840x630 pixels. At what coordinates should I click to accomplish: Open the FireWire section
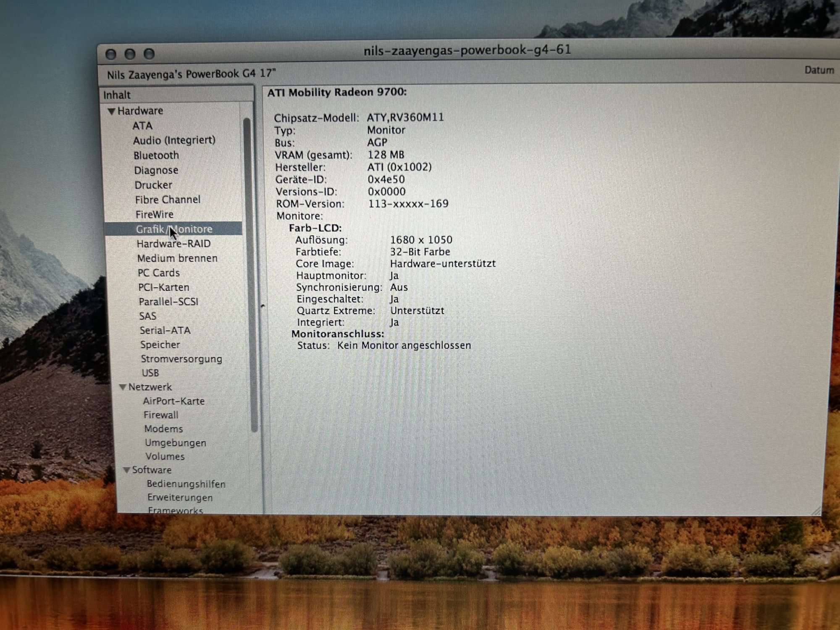(x=154, y=215)
